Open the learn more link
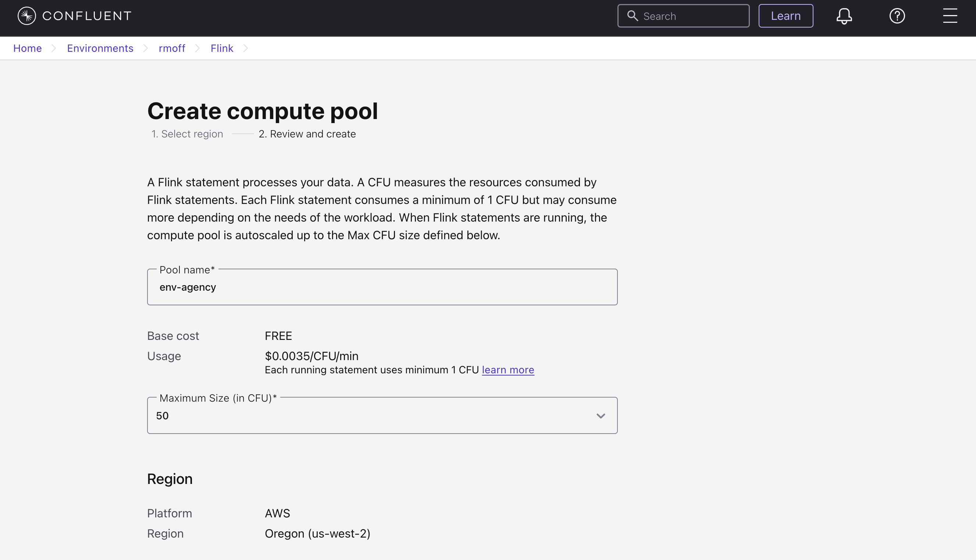The height and width of the screenshot is (560, 976). (507, 370)
